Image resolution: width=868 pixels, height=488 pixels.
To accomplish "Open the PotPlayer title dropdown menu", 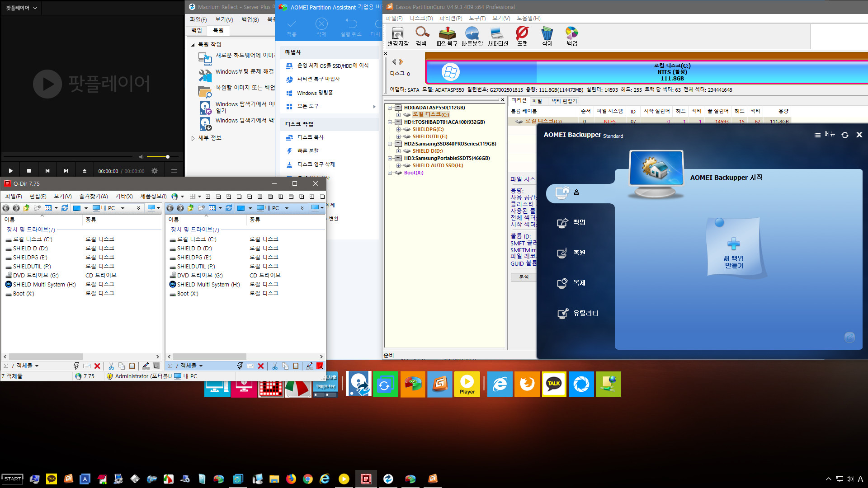I will click(21, 8).
